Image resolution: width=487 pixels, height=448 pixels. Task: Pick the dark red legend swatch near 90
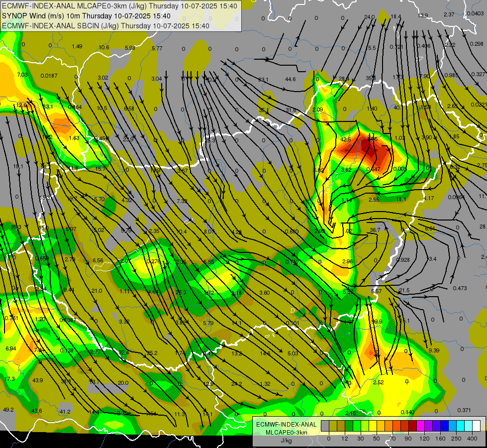click(413, 426)
